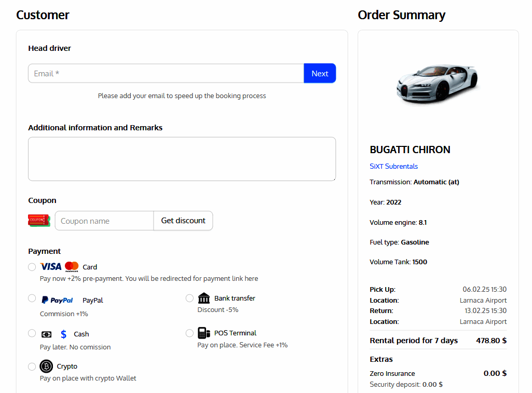This screenshot has height=393, width=532.
Task: Click the PayPal logo icon
Action: [57, 300]
